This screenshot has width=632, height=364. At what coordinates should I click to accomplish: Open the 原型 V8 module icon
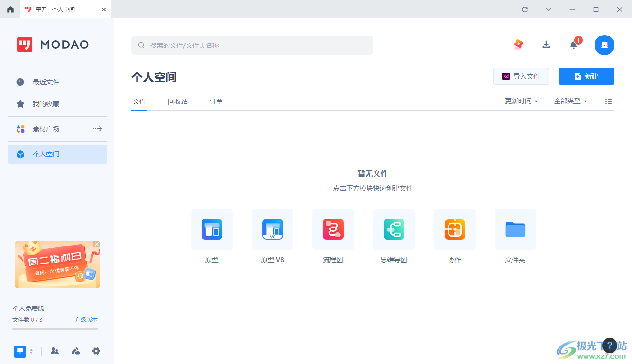tap(272, 229)
